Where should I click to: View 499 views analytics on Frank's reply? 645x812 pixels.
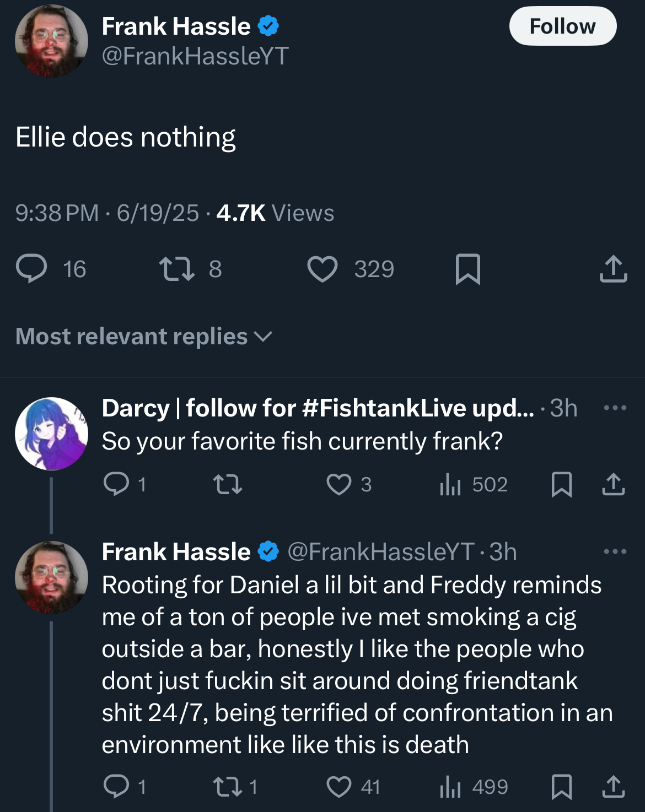[473, 787]
